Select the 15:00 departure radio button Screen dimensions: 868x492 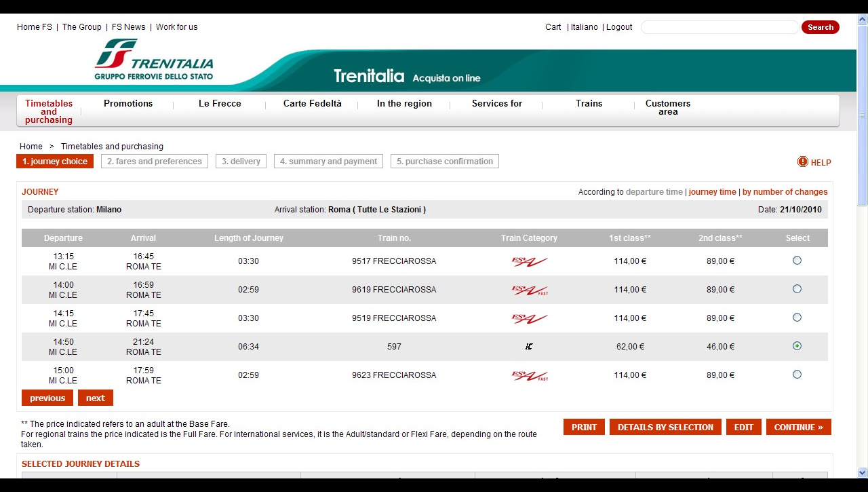pyautogui.click(x=797, y=375)
